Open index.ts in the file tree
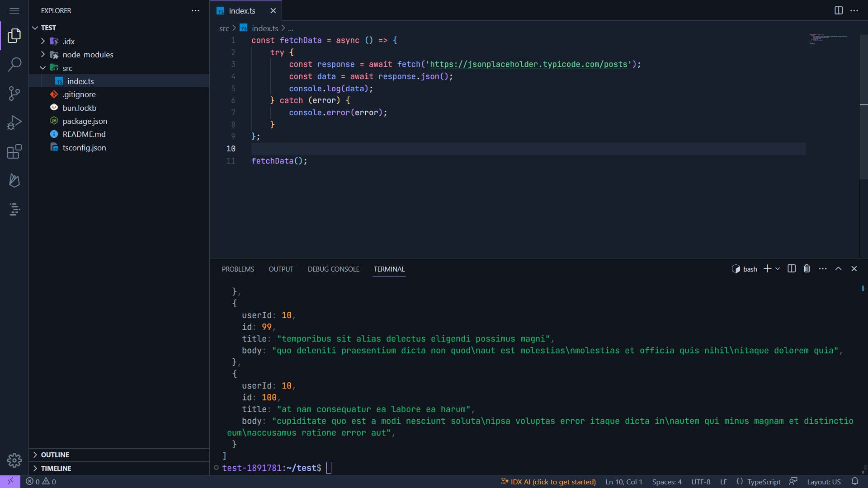The width and height of the screenshot is (868, 488). point(119,81)
